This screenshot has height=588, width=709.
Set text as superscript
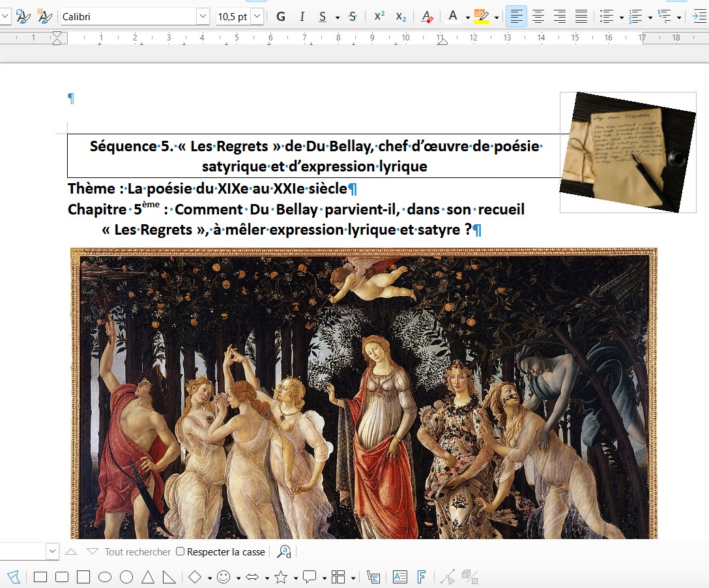click(379, 17)
